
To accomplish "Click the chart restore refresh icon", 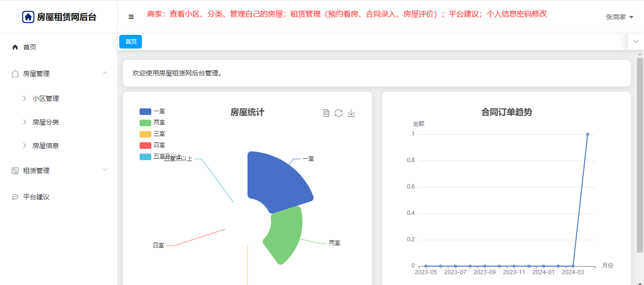I will click(339, 113).
